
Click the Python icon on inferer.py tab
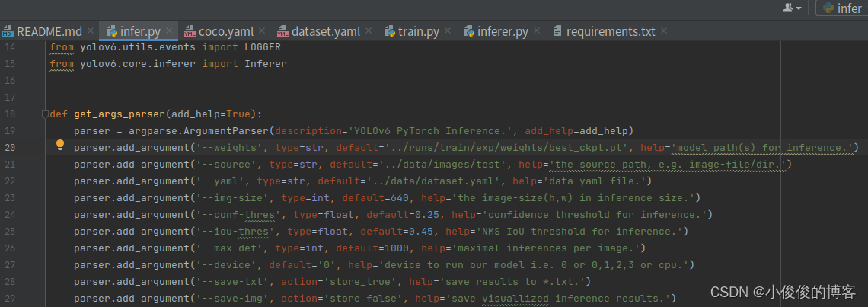click(x=470, y=31)
